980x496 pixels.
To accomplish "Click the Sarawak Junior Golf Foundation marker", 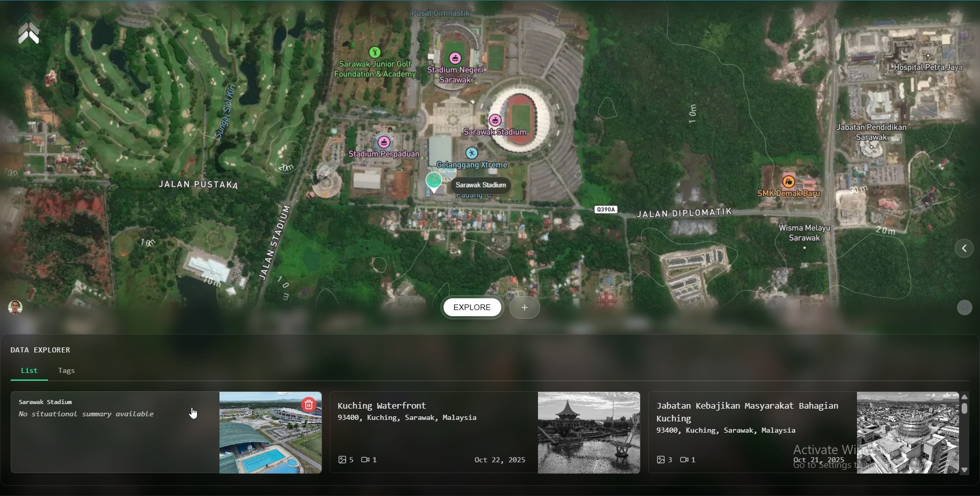I will 374,51.
